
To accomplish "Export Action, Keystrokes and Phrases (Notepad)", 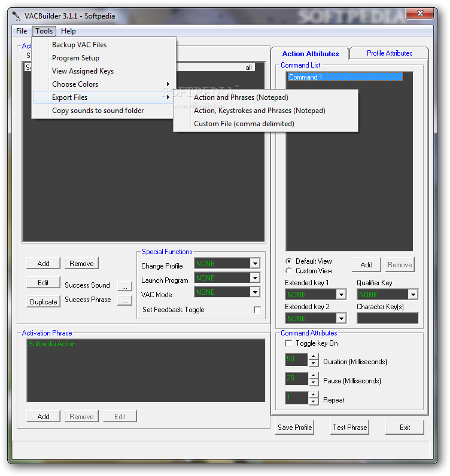I will (x=266, y=111).
